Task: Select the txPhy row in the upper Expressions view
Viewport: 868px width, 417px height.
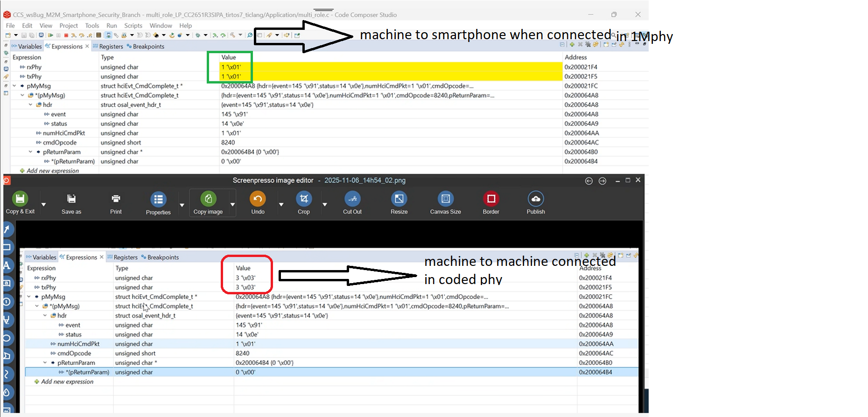Action: pos(329,76)
